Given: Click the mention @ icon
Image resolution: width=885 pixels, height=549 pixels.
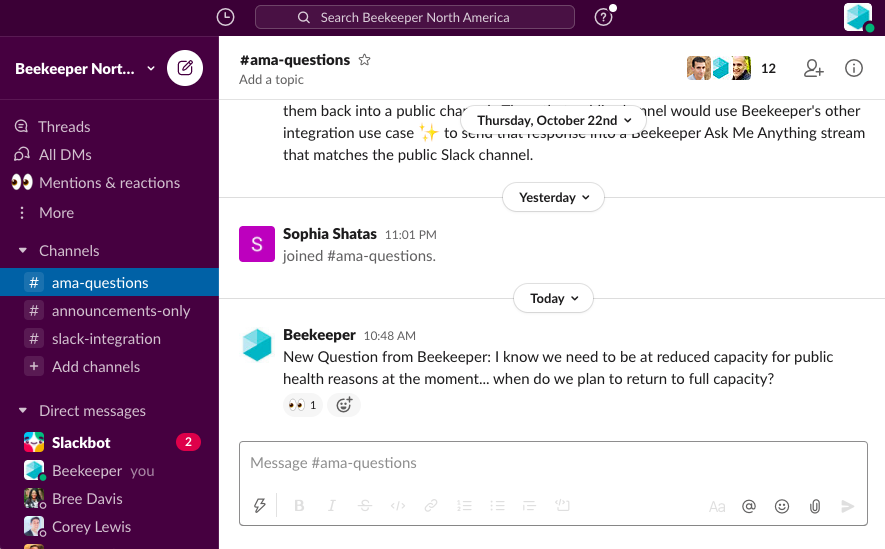Looking at the screenshot, I should tap(749, 506).
